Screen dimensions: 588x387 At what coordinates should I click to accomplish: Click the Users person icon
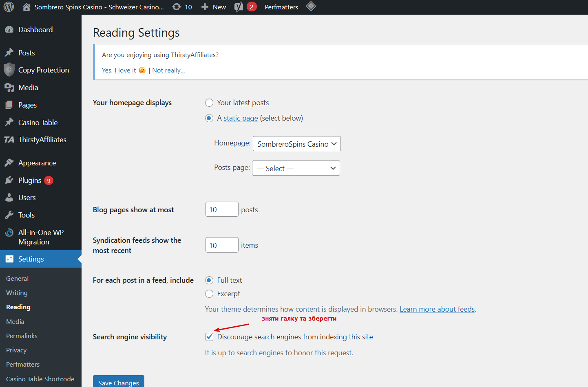pyautogui.click(x=9, y=198)
